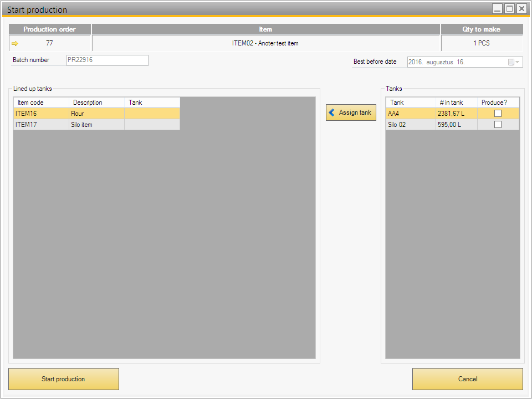Maximize the Start production window
Screen dimensions: 532x399
pos(509,8)
